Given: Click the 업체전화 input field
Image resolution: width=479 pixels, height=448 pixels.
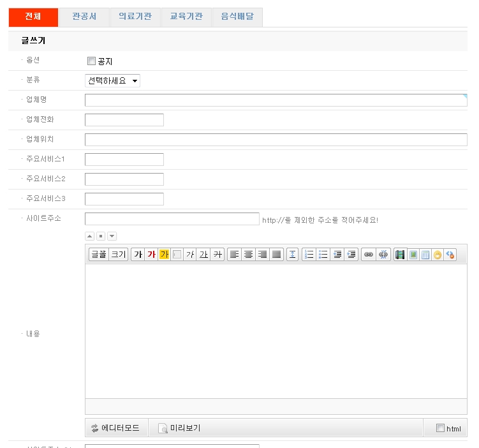Looking at the screenshot, I should point(124,120).
